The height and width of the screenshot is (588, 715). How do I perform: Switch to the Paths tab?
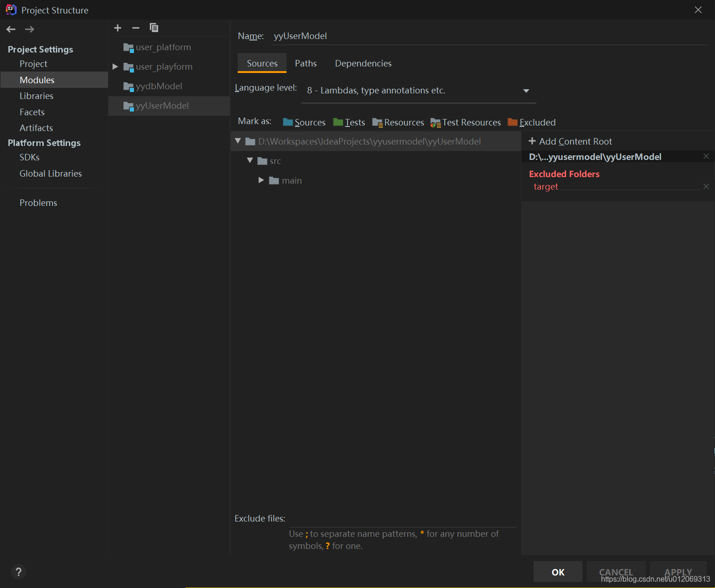pyautogui.click(x=306, y=63)
